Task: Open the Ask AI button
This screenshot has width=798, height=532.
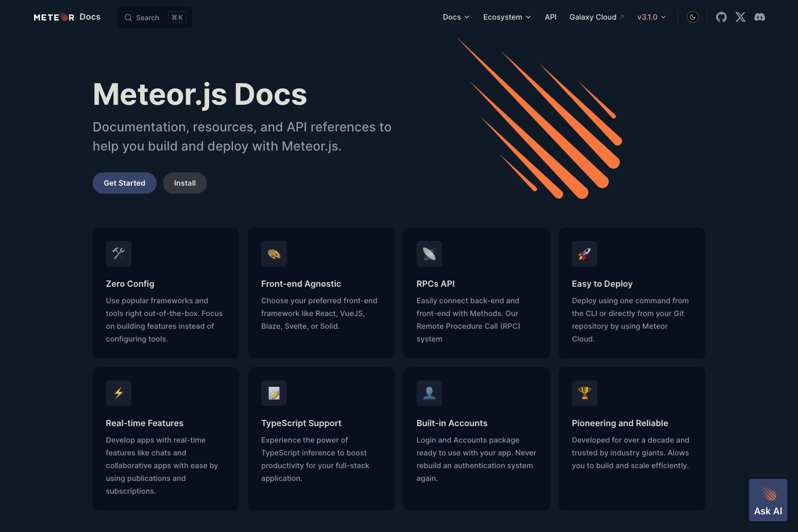Action: pyautogui.click(x=768, y=500)
